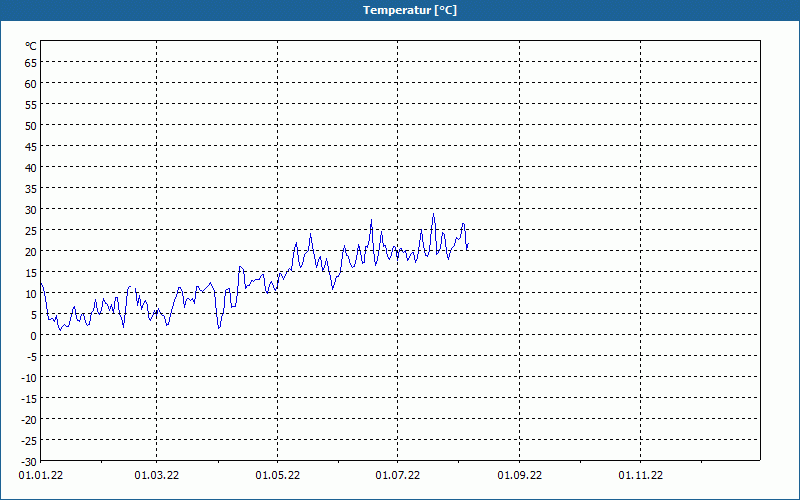Select the 01.07.22 date label
800x500 pixels.
pyautogui.click(x=397, y=476)
